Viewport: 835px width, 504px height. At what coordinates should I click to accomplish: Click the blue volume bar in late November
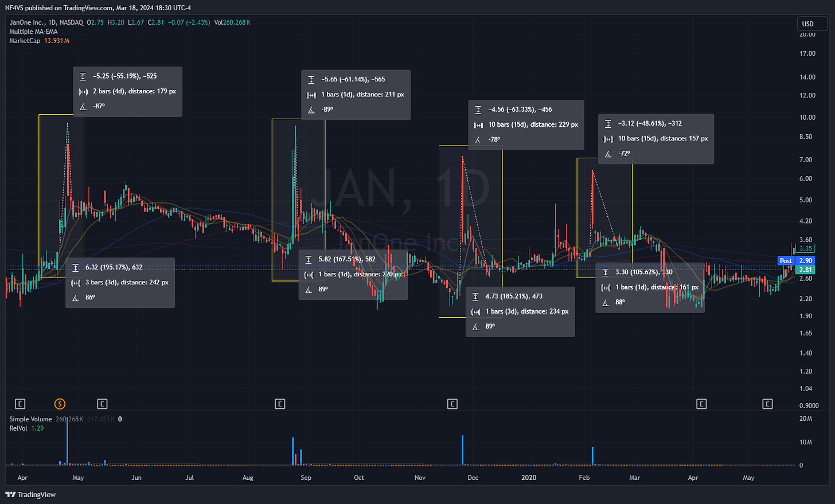coord(462,450)
